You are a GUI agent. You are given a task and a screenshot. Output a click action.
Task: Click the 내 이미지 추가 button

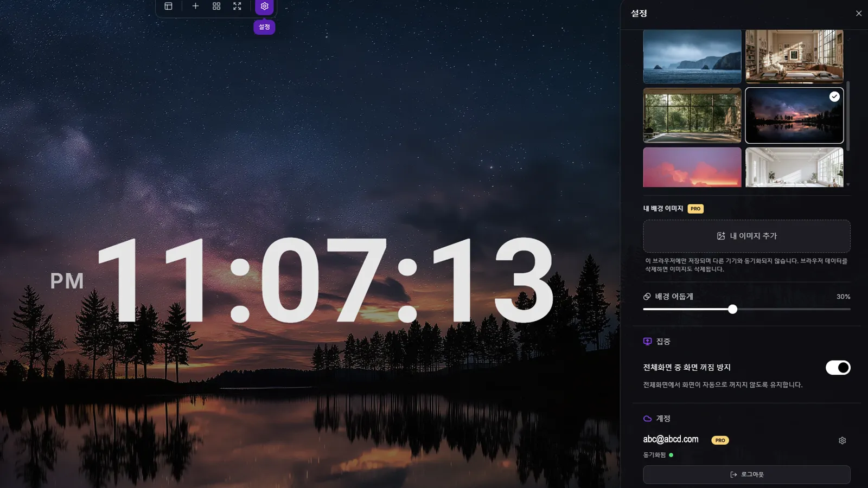tap(746, 236)
